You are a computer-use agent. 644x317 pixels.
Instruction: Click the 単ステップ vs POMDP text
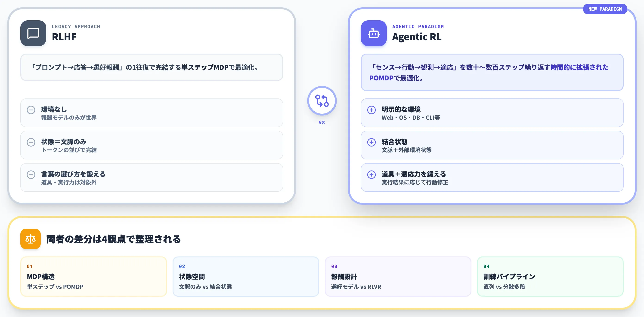pyautogui.click(x=55, y=287)
